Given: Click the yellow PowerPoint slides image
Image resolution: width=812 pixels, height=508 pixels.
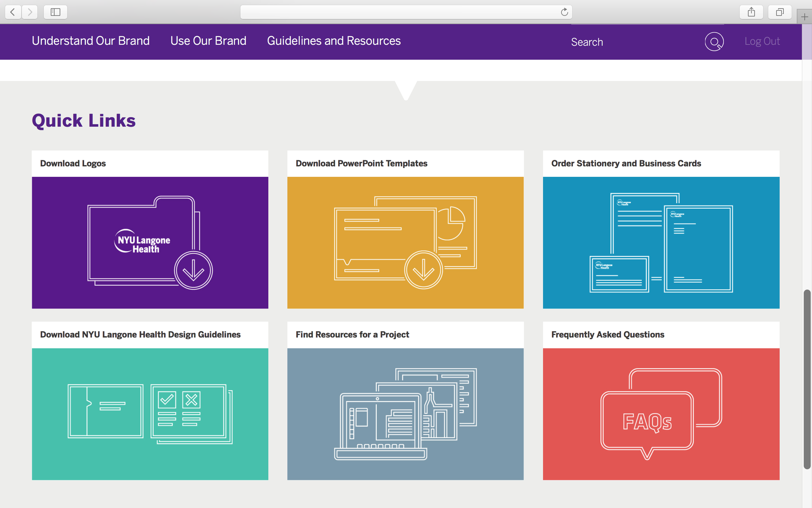Looking at the screenshot, I should coord(405,242).
